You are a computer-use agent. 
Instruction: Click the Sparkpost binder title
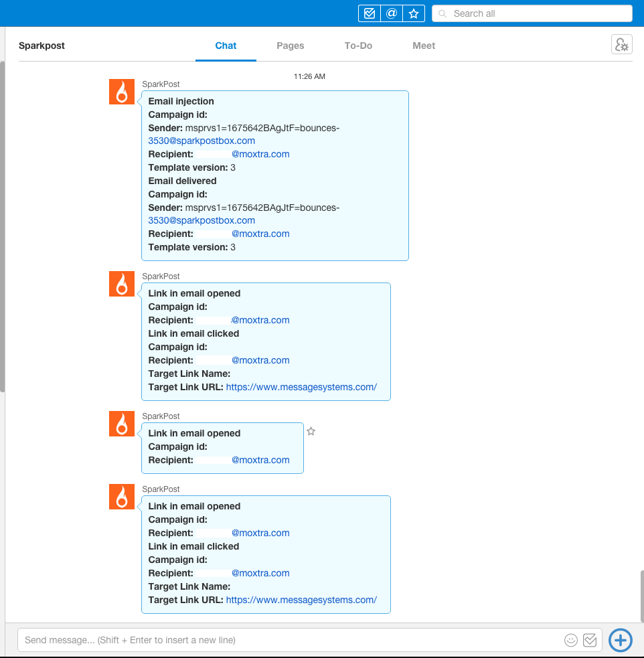click(x=42, y=46)
